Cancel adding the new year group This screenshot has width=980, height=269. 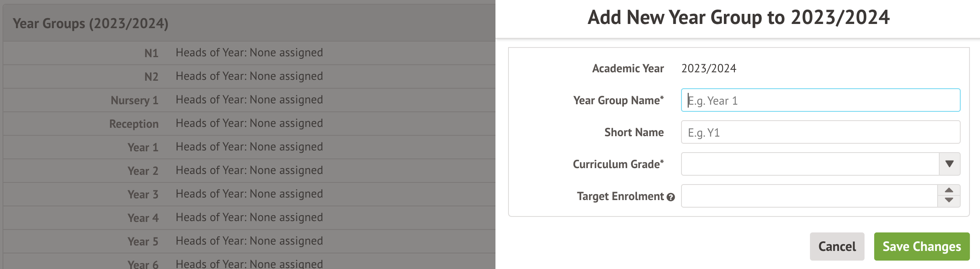point(836,246)
